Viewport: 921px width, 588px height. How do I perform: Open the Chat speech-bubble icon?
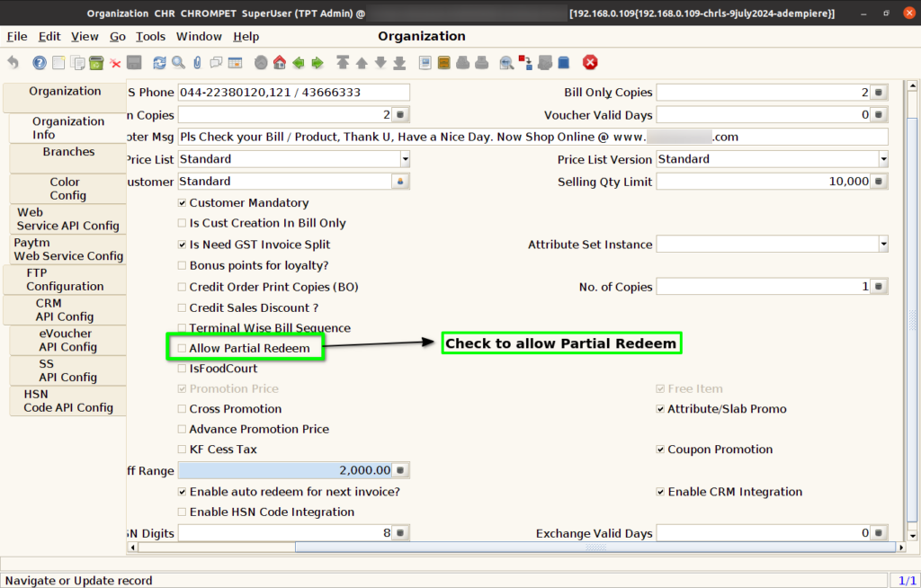point(216,62)
